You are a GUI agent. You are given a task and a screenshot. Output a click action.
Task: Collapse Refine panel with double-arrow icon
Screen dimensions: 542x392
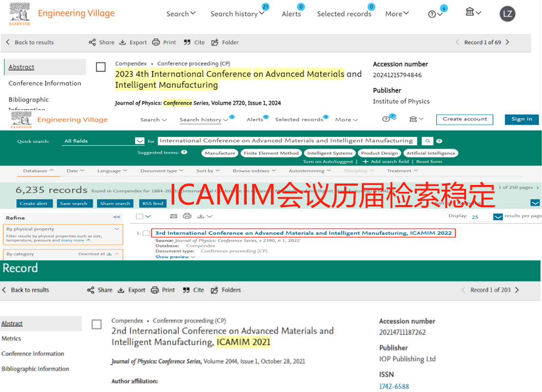click(117, 217)
